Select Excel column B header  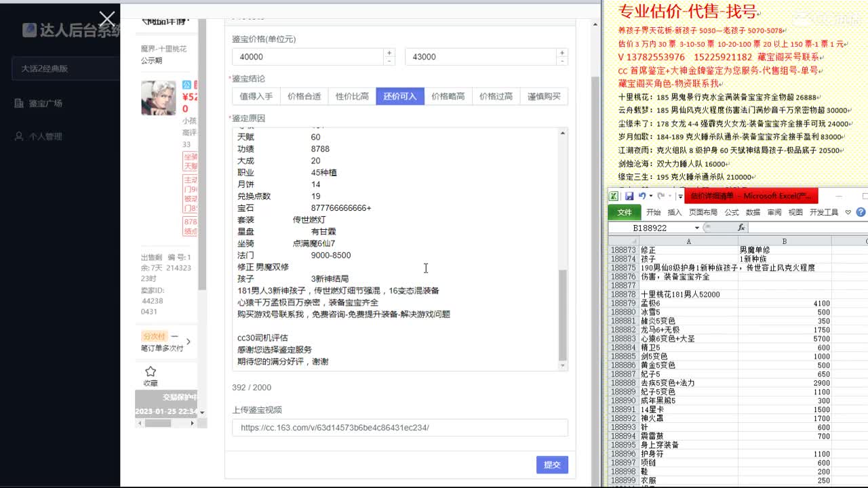pyautogui.click(x=785, y=241)
